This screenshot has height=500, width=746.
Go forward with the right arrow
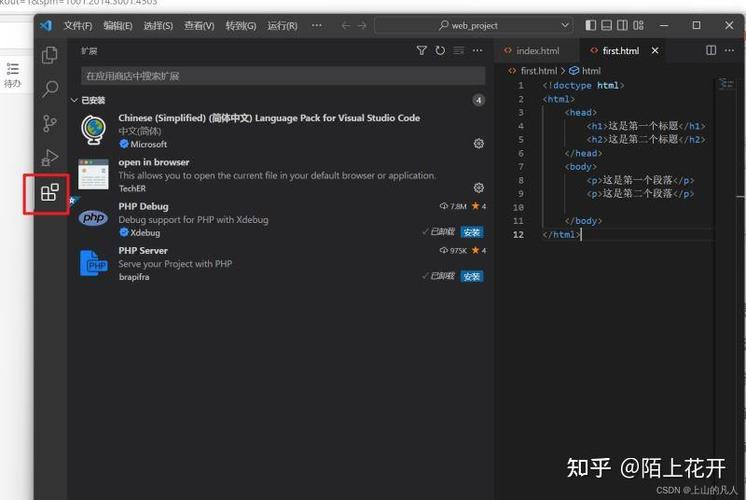(363, 25)
